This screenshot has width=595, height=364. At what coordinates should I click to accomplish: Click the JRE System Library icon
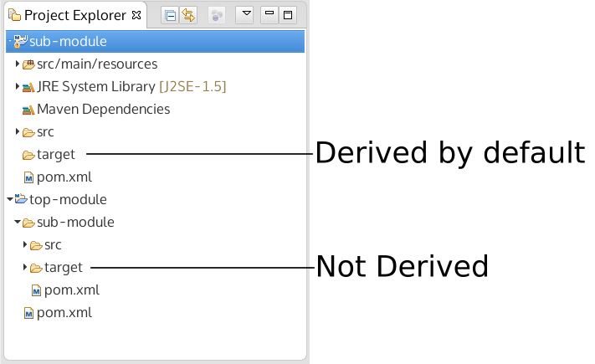pyautogui.click(x=28, y=87)
